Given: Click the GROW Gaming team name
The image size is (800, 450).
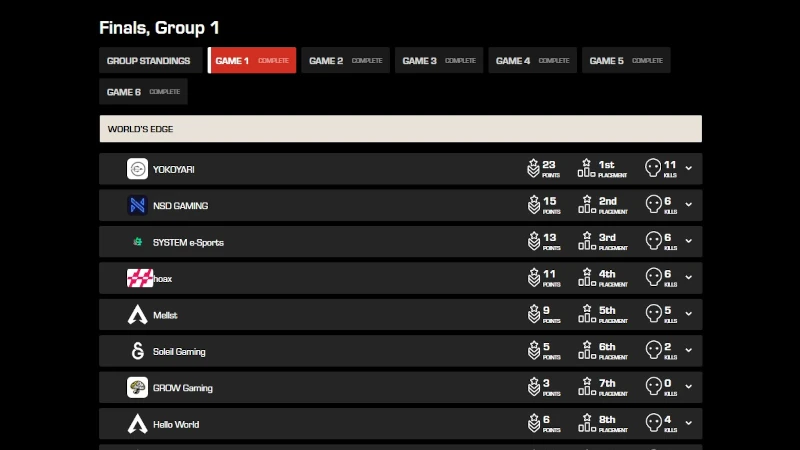Looking at the screenshot, I should (x=183, y=388).
